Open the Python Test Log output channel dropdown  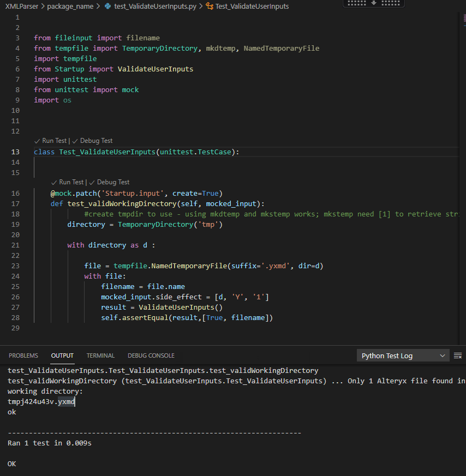(x=403, y=356)
